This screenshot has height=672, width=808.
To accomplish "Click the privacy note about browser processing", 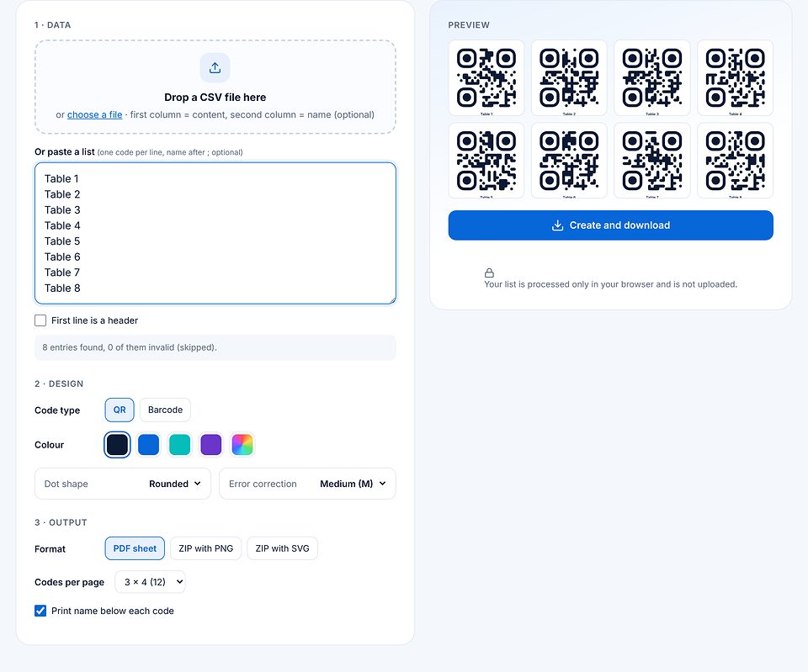I will click(x=611, y=284).
